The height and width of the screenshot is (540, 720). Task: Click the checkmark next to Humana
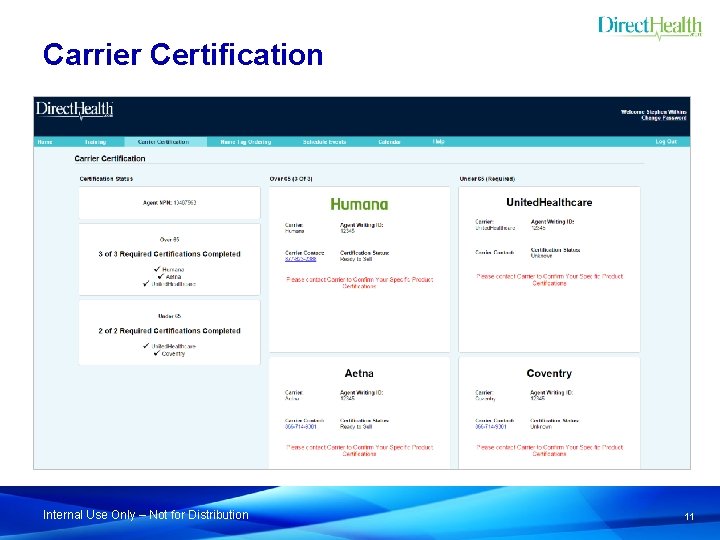pyautogui.click(x=157, y=269)
